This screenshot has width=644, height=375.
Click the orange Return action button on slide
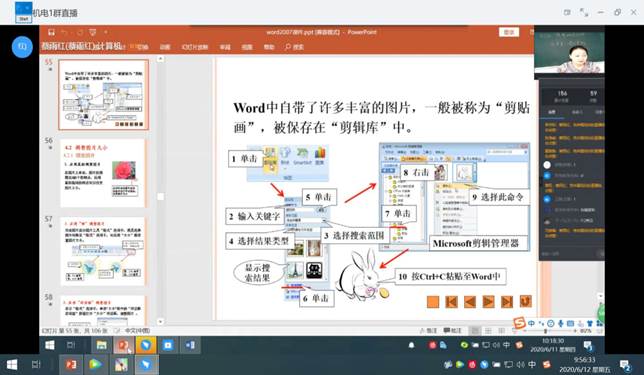pyautogui.click(x=525, y=301)
